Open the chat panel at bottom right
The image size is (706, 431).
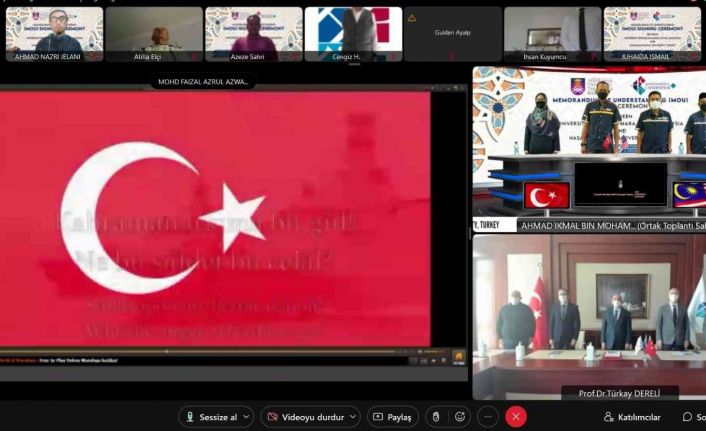[x=693, y=416]
